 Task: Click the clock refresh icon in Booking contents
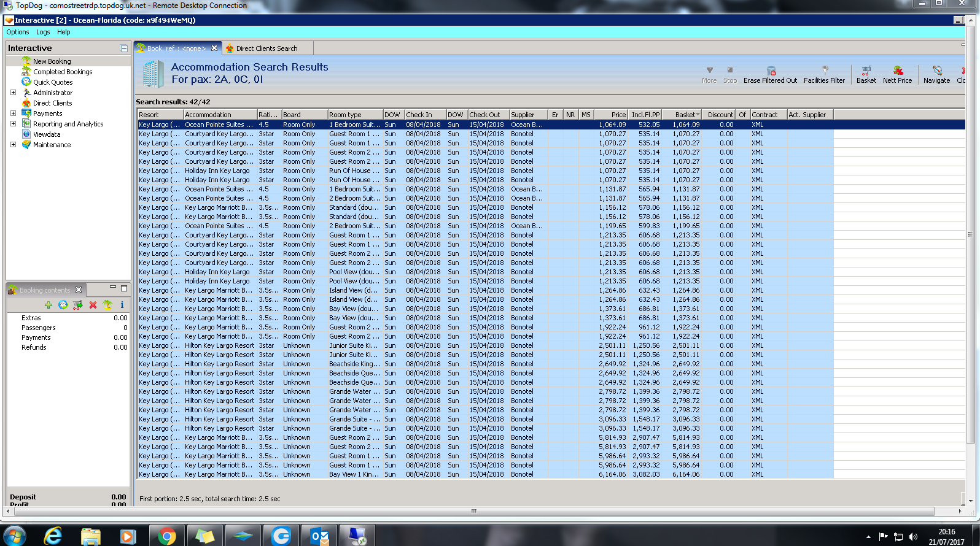tap(63, 305)
